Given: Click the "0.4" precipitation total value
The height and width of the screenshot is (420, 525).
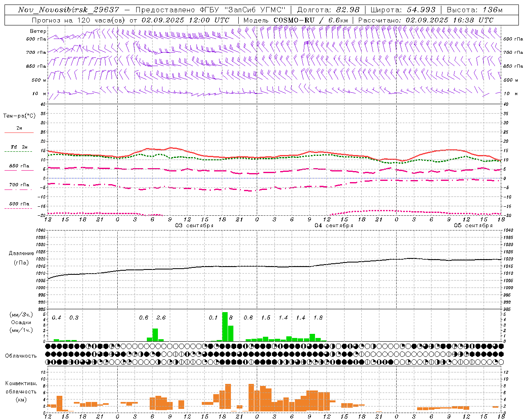Looking at the screenshot, I should tap(57, 318).
